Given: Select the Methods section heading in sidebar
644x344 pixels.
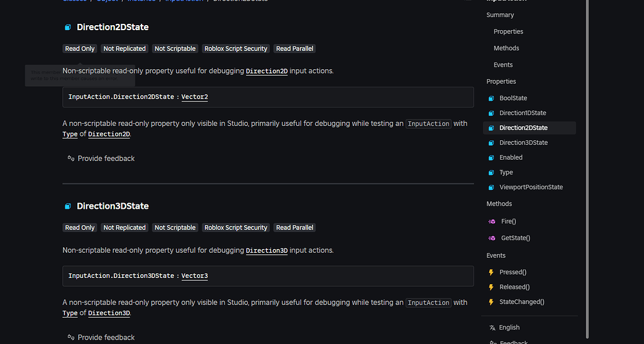Looking at the screenshot, I should 499,204.
